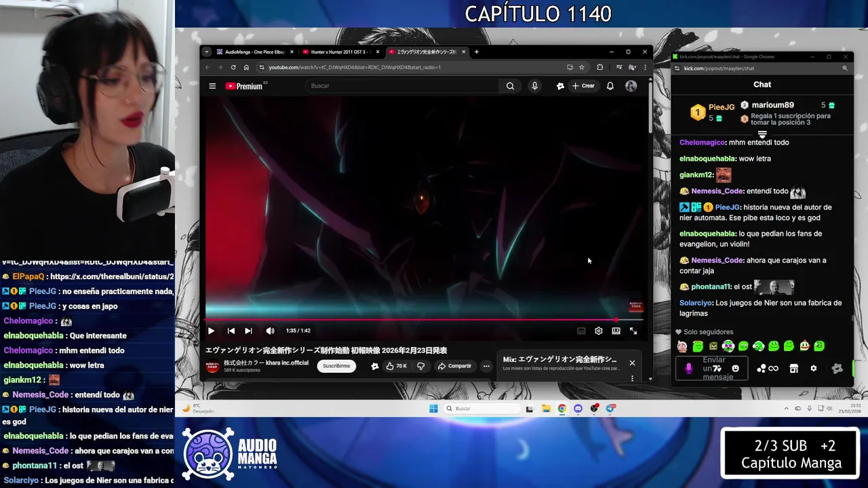Open Windows Start menu
The width and height of the screenshot is (868, 488).
433,409
